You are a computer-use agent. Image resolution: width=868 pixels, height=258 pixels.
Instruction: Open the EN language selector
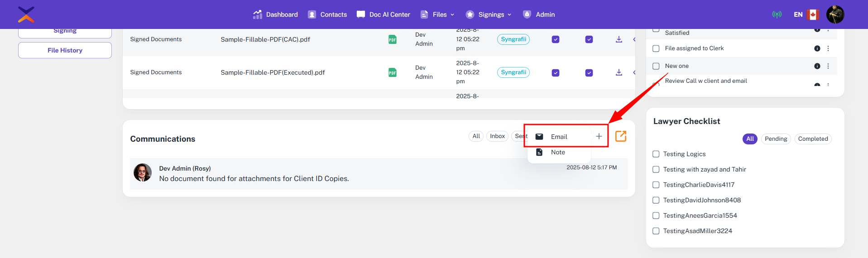806,14
